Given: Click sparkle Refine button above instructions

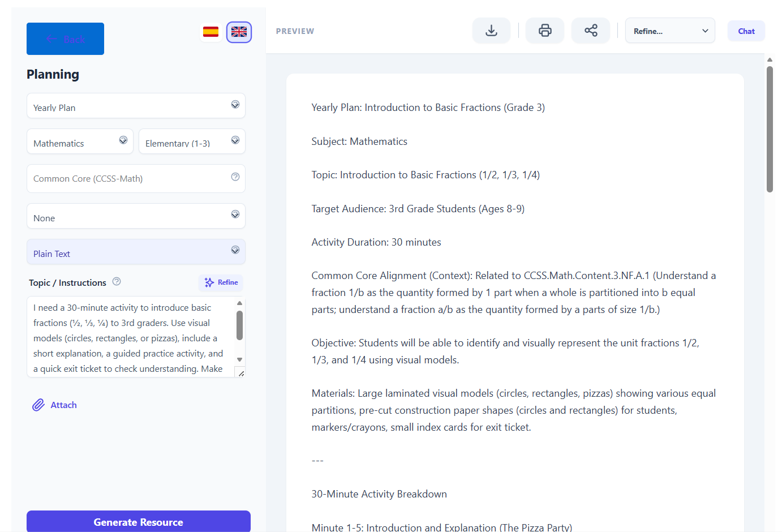Looking at the screenshot, I should point(221,282).
